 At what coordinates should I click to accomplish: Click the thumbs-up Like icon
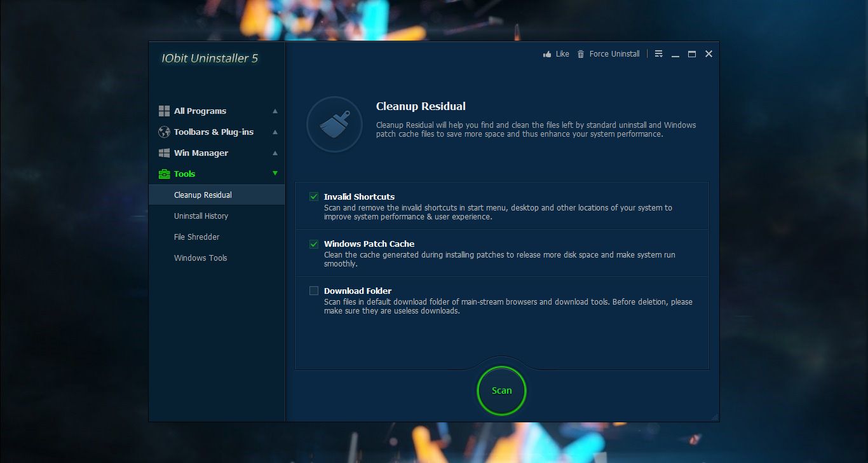[x=547, y=54]
